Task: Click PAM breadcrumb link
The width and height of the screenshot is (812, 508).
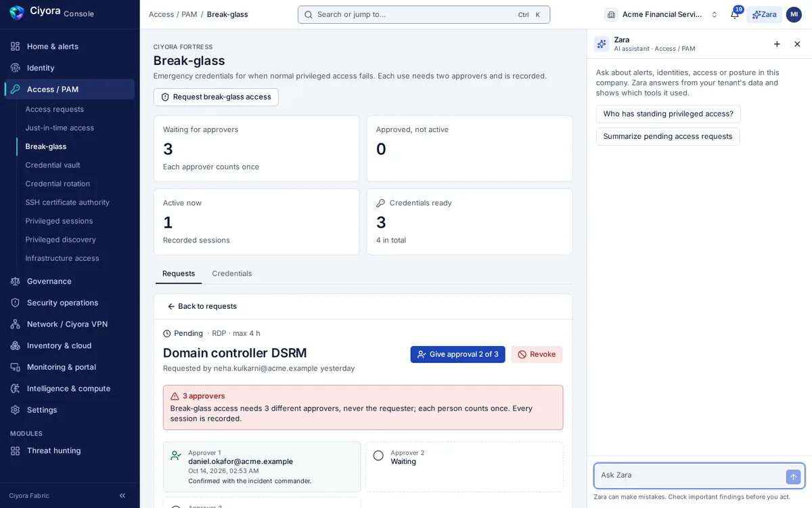Action: tap(189, 14)
